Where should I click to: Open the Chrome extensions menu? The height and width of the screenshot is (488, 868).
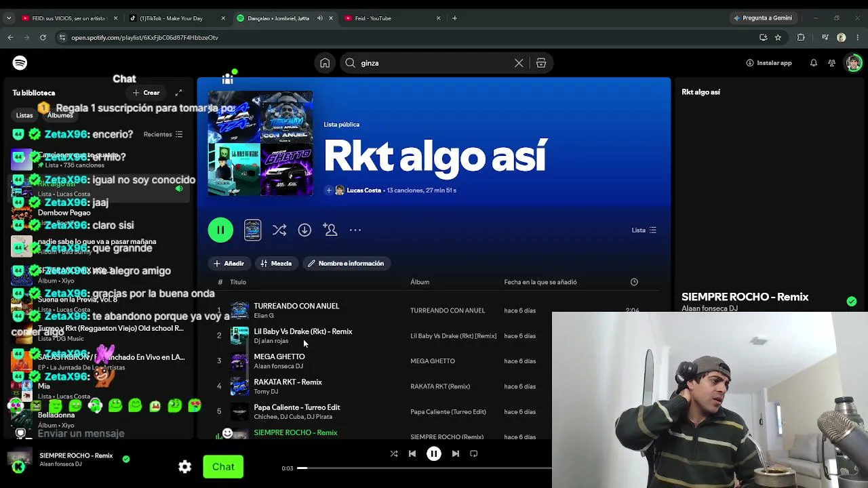(801, 37)
